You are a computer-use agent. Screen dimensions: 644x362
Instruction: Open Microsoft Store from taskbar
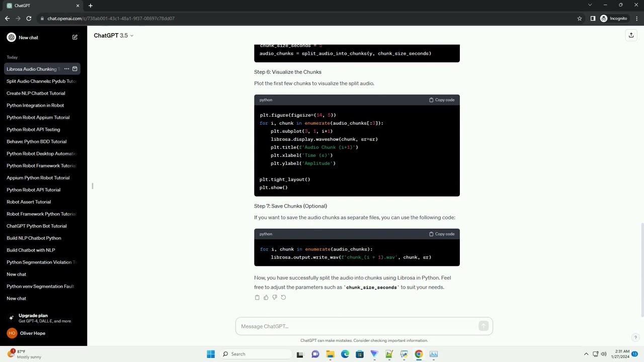click(x=360, y=354)
